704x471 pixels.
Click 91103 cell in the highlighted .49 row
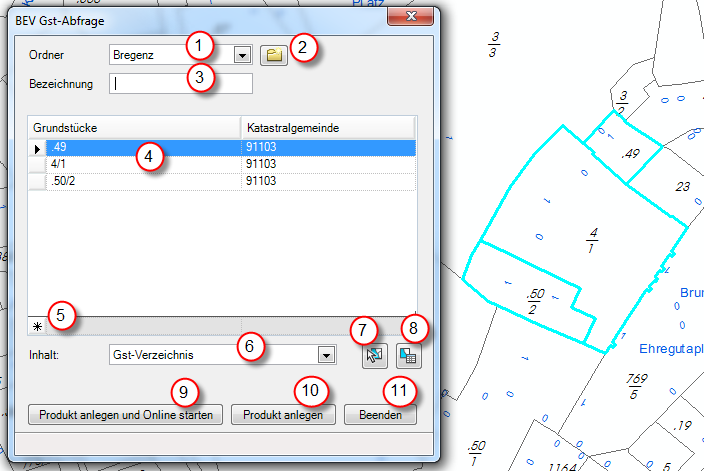327,148
